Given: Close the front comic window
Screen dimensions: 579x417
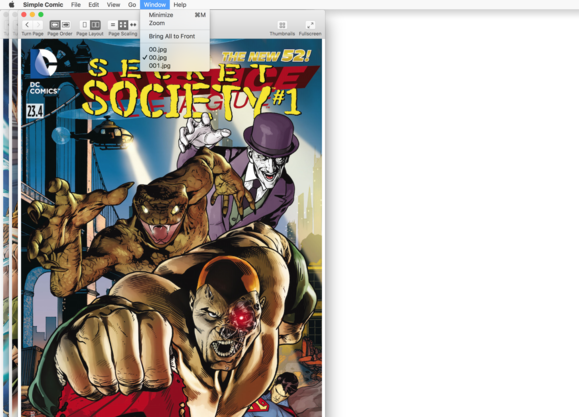Looking at the screenshot, I should pos(24,14).
